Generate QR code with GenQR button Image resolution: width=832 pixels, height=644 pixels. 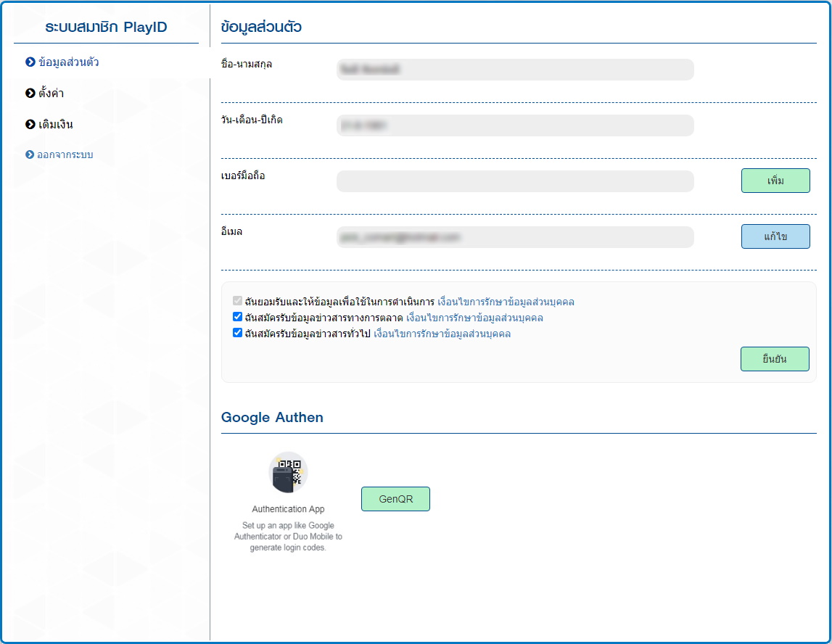[395, 499]
